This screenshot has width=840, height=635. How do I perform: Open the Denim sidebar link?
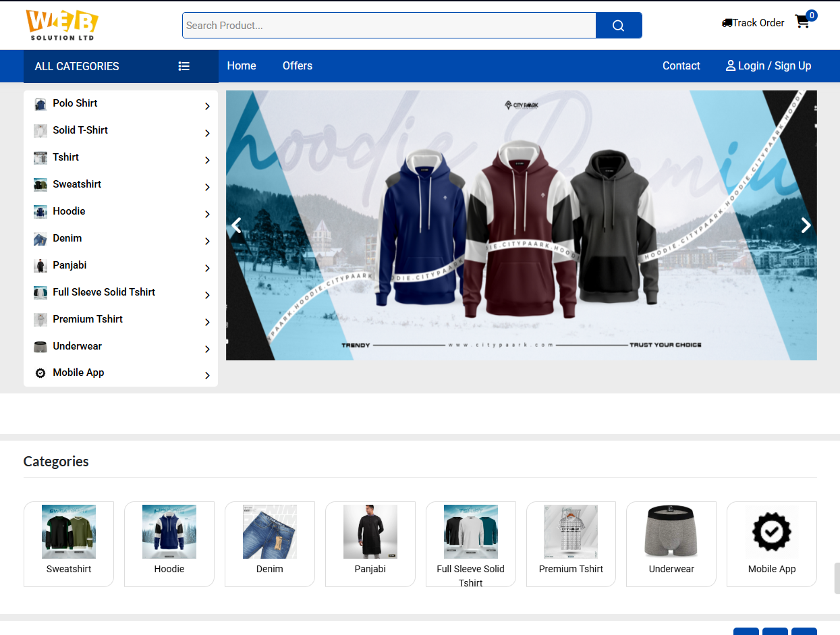coord(67,238)
